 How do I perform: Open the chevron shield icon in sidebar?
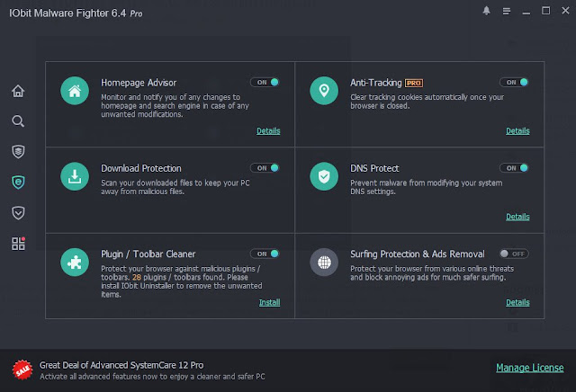(18, 212)
